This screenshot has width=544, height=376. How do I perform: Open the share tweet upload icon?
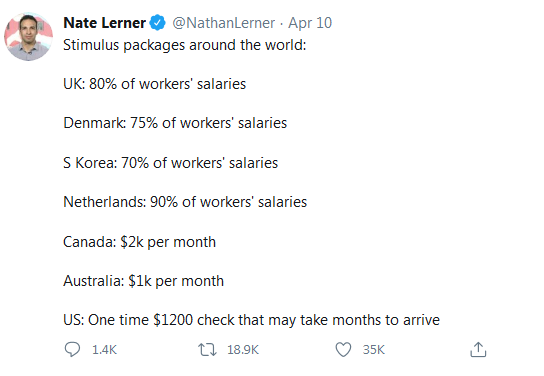478,349
